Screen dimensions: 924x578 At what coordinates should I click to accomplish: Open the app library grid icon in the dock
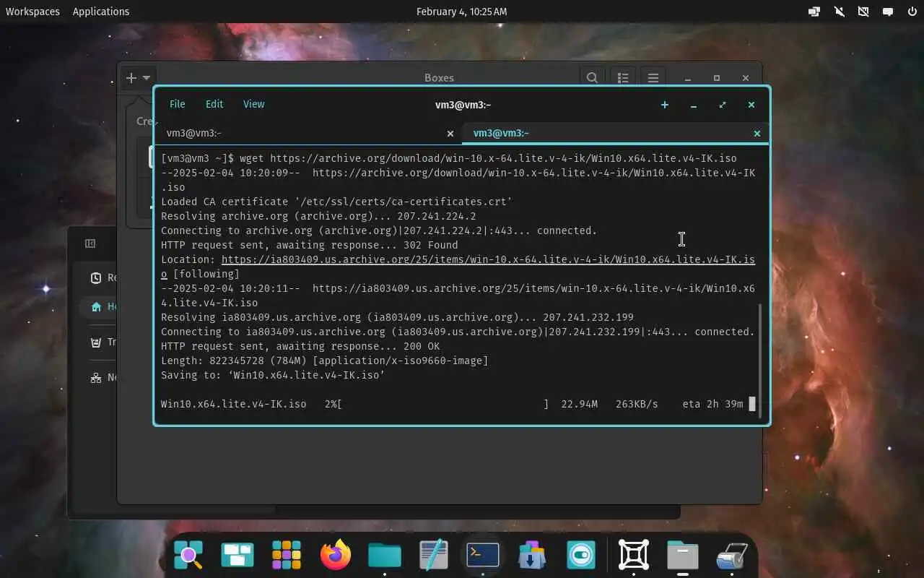click(x=287, y=555)
